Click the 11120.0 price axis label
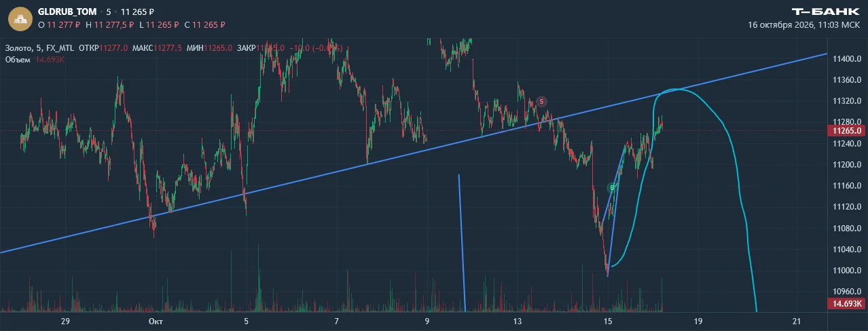Screen dimensions: 868x331 coord(848,208)
